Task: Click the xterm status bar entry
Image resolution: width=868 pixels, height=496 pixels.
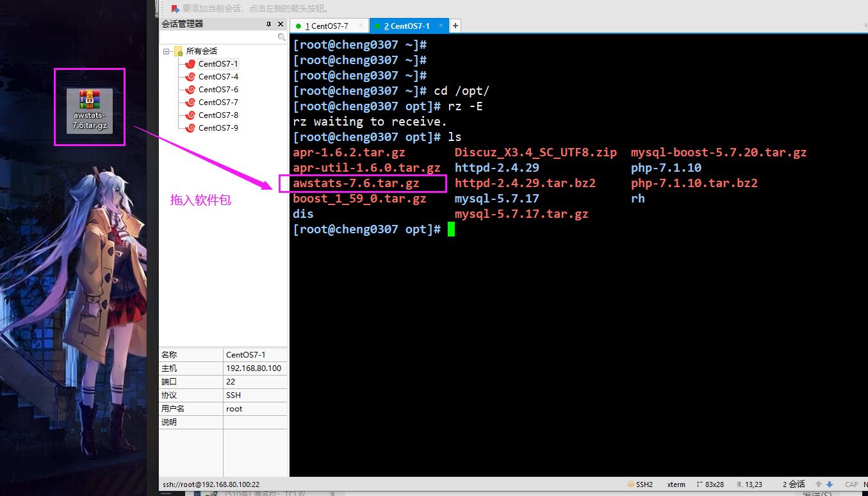Action: pos(676,484)
